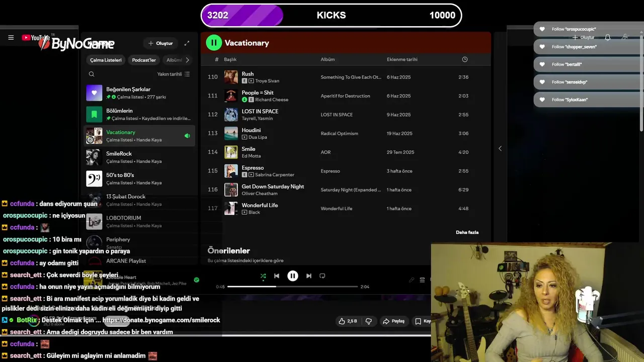Image resolution: width=644 pixels, height=362 pixels.
Task: Click the duration clock column icon
Action: tap(464, 59)
